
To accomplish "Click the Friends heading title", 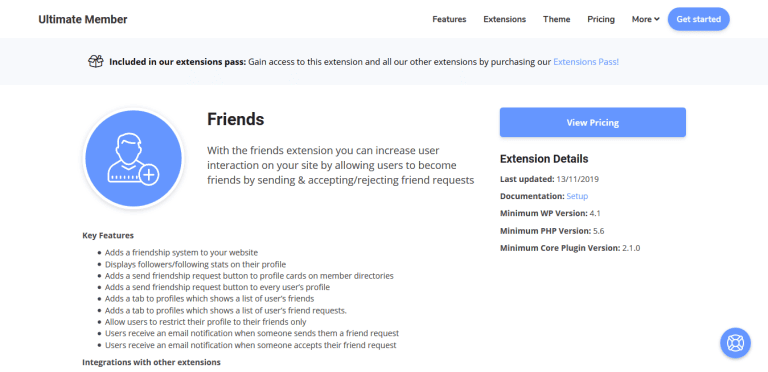I will [236, 119].
